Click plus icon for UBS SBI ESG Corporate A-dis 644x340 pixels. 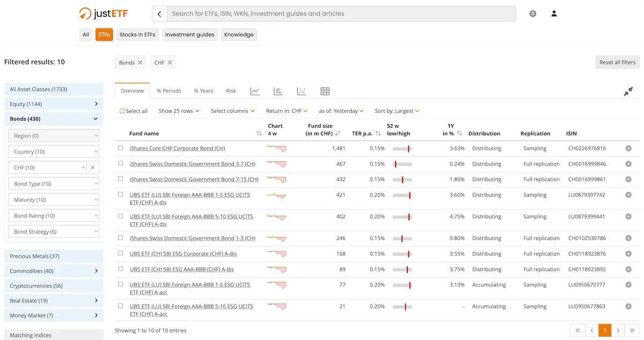628,254
